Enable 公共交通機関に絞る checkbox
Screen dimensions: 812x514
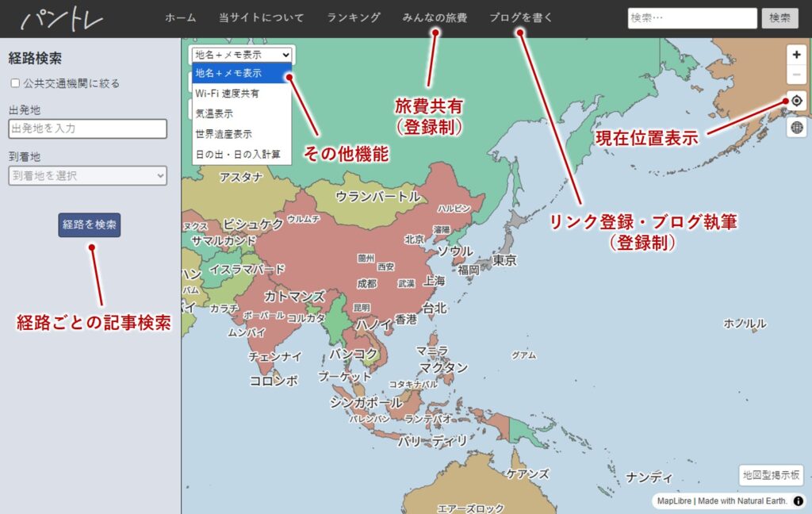coord(15,83)
